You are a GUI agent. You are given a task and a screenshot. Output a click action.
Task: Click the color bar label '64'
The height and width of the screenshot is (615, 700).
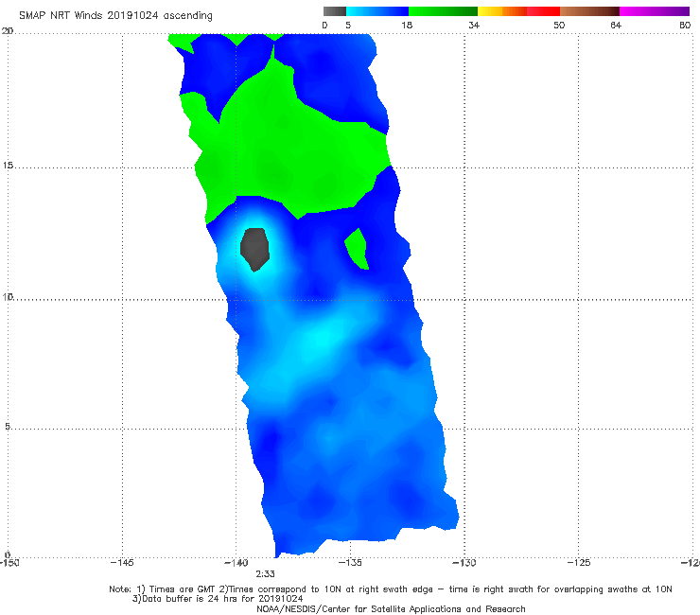point(616,25)
